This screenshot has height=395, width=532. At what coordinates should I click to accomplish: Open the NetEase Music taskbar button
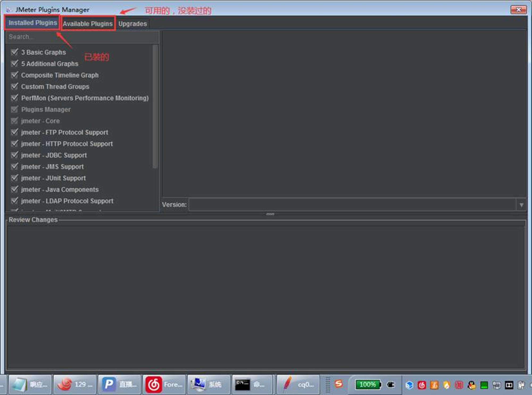pos(164,384)
